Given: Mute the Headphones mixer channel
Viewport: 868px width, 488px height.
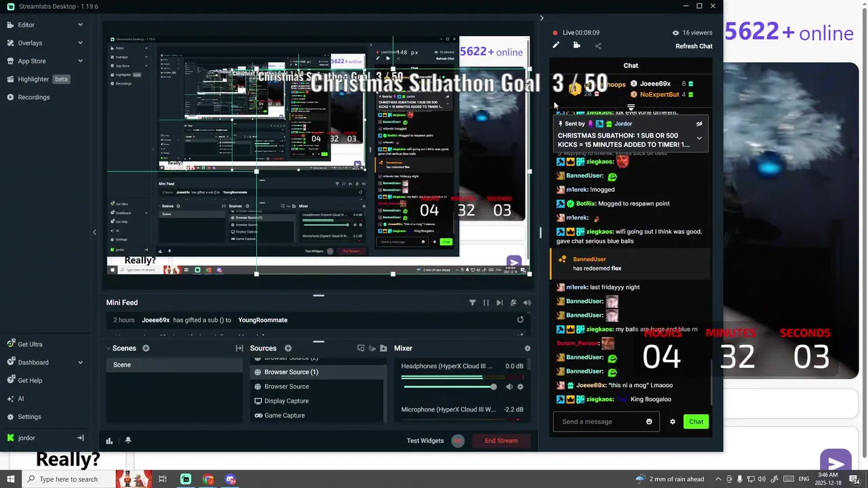Looking at the screenshot, I should click(509, 387).
